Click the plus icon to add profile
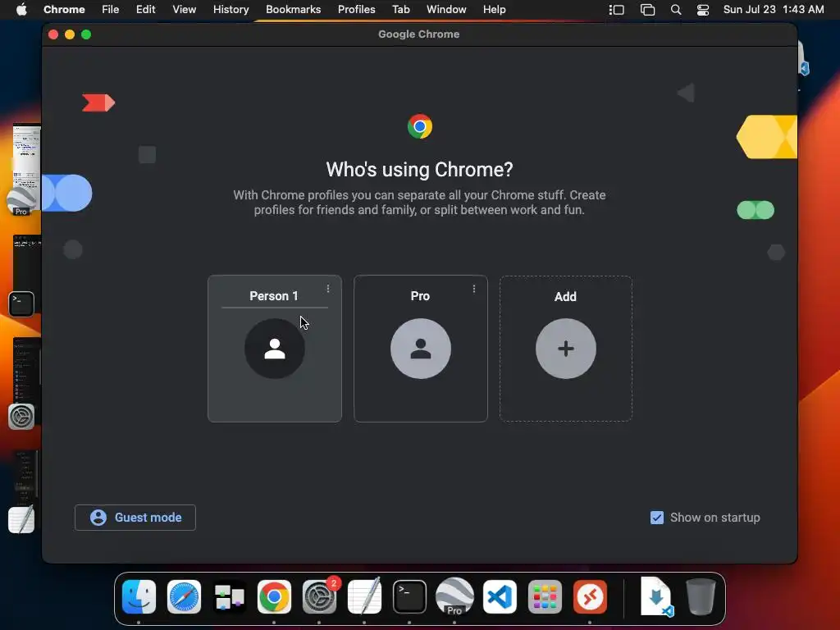The height and width of the screenshot is (630, 840). (566, 349)
